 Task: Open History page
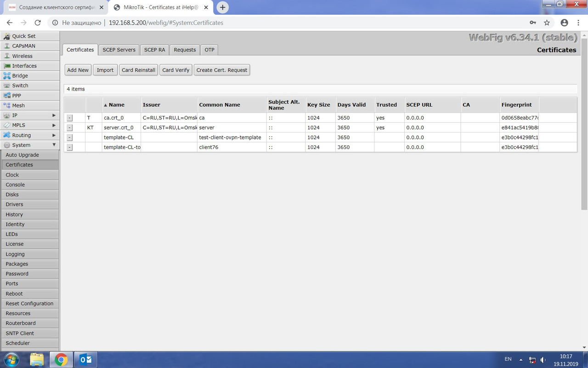pyautogui.click(x=29, y=214)
